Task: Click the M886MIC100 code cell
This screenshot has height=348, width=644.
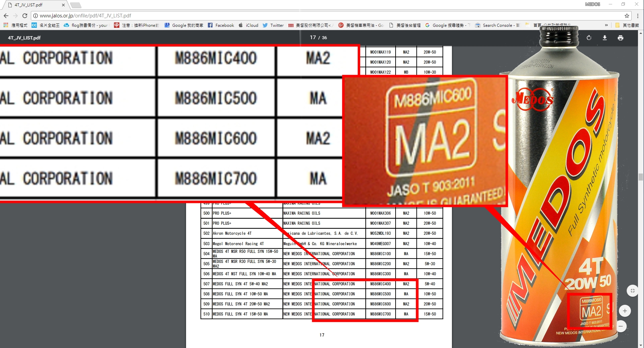Action: pyautogui.click(x=380, y=254)
